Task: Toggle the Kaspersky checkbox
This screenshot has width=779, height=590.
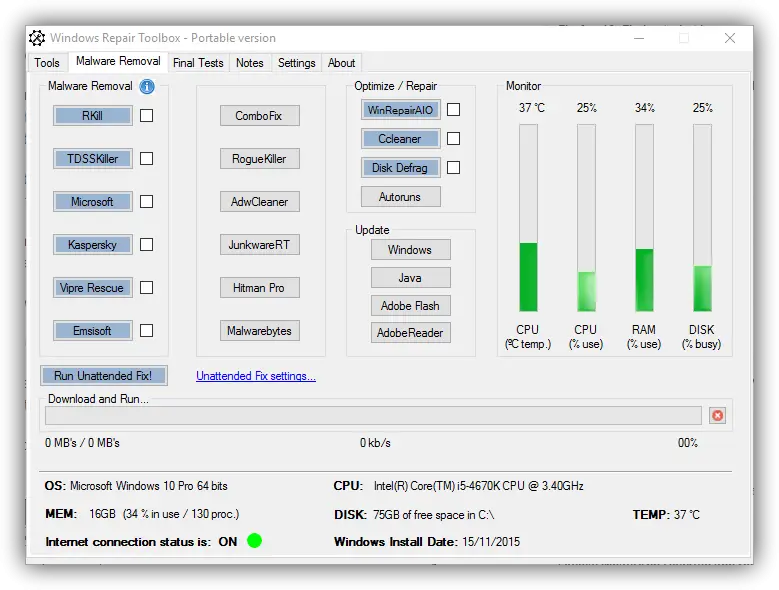Action: click(x=147, y=244)
